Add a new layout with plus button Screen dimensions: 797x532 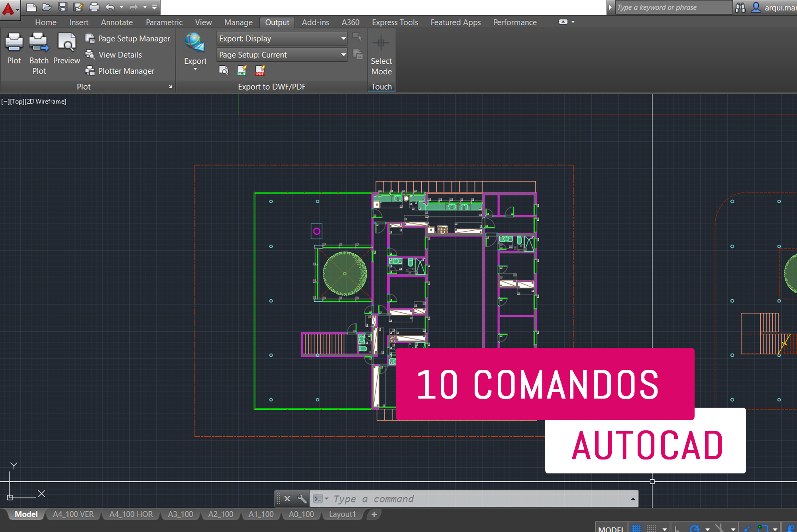(x=374, y=514)
